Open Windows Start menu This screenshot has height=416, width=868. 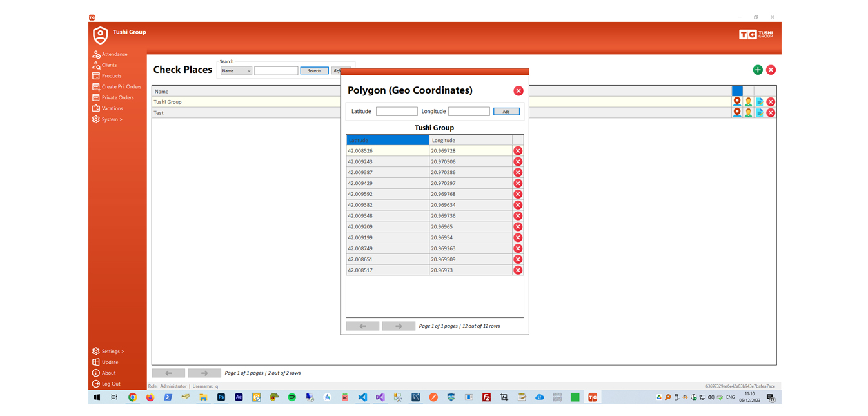pyautogui.click(x=97, y=397)
